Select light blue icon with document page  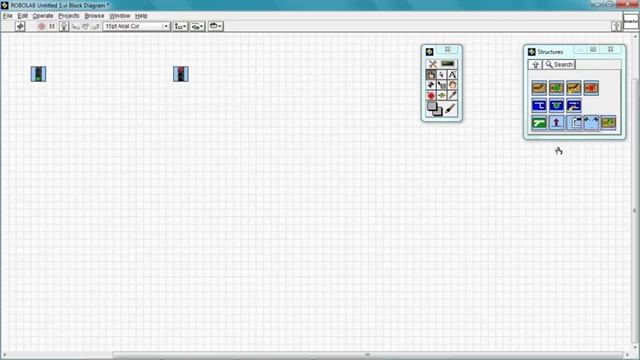[574, 123]
